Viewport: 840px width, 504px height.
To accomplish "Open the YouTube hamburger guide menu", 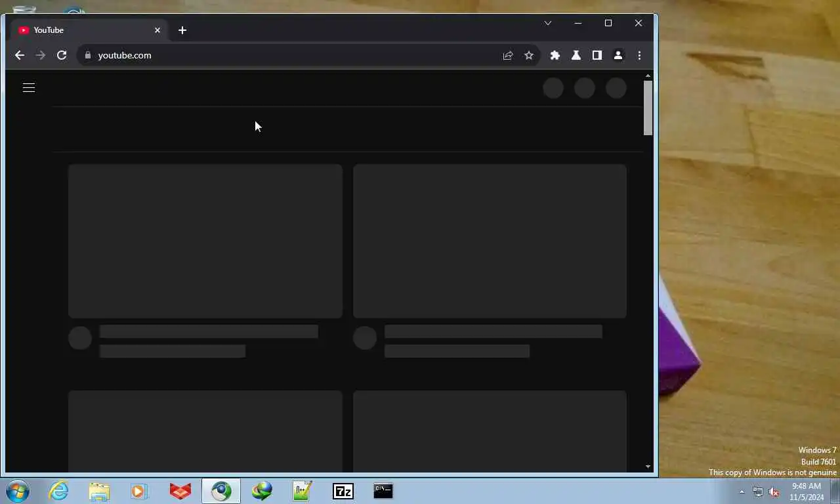I will 29,87.
